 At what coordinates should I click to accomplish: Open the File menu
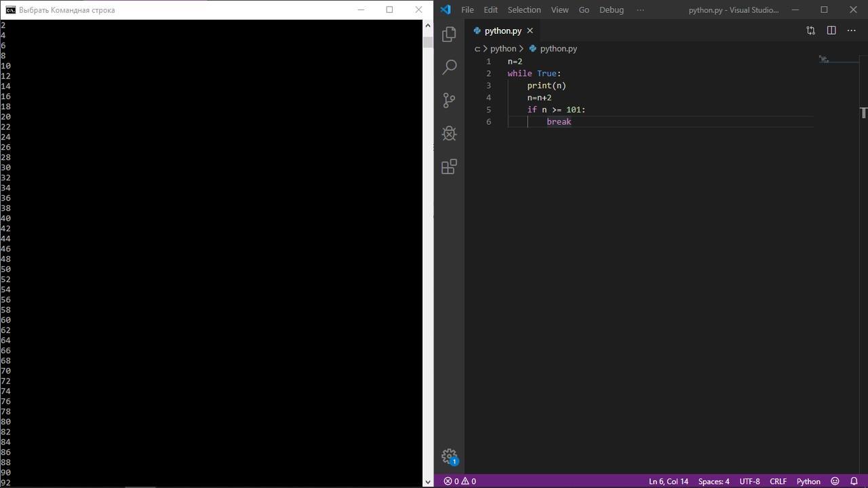point(467,9)
